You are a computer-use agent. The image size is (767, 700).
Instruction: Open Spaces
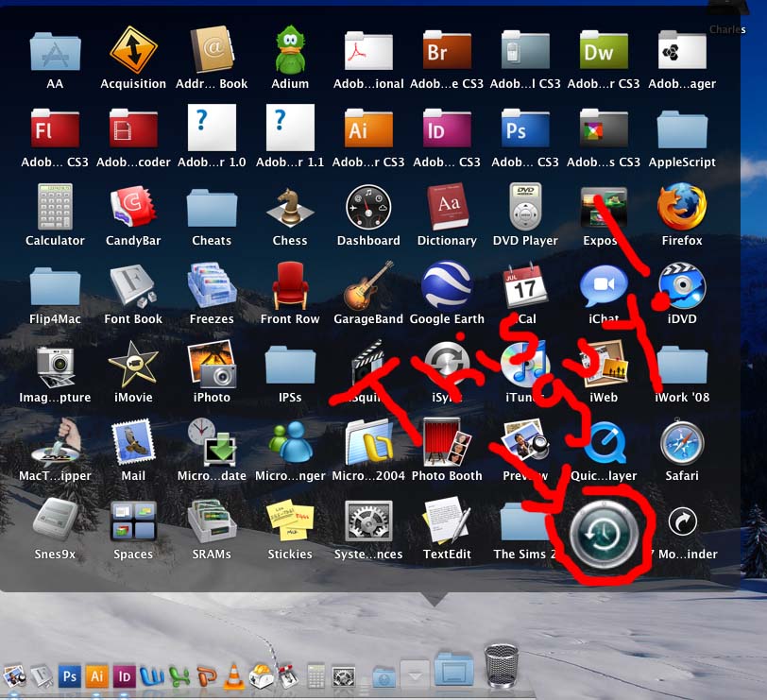click(133, 521)
